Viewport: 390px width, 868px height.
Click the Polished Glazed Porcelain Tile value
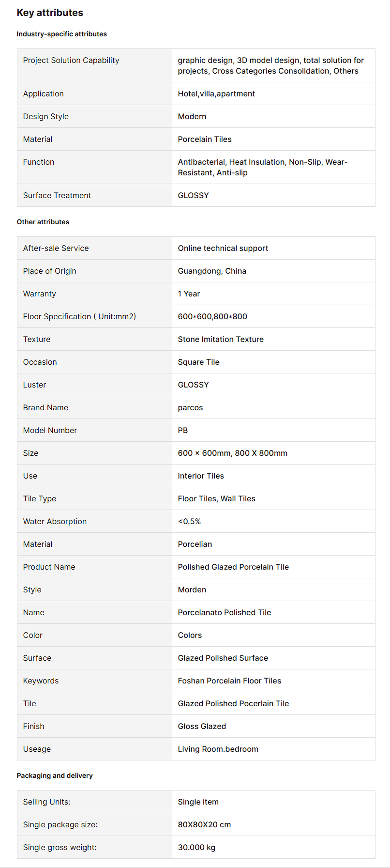[x=233, y=567]
